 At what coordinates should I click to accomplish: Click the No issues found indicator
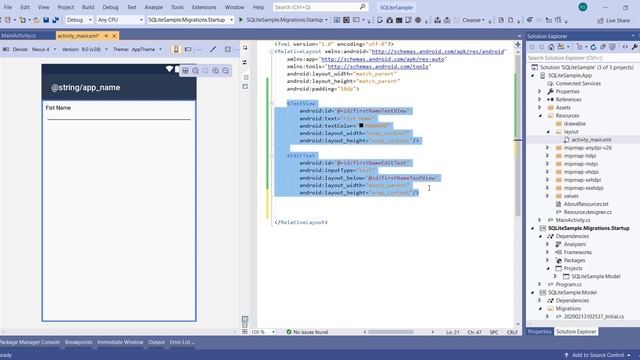pyautogui.click(x=307, y=332)
